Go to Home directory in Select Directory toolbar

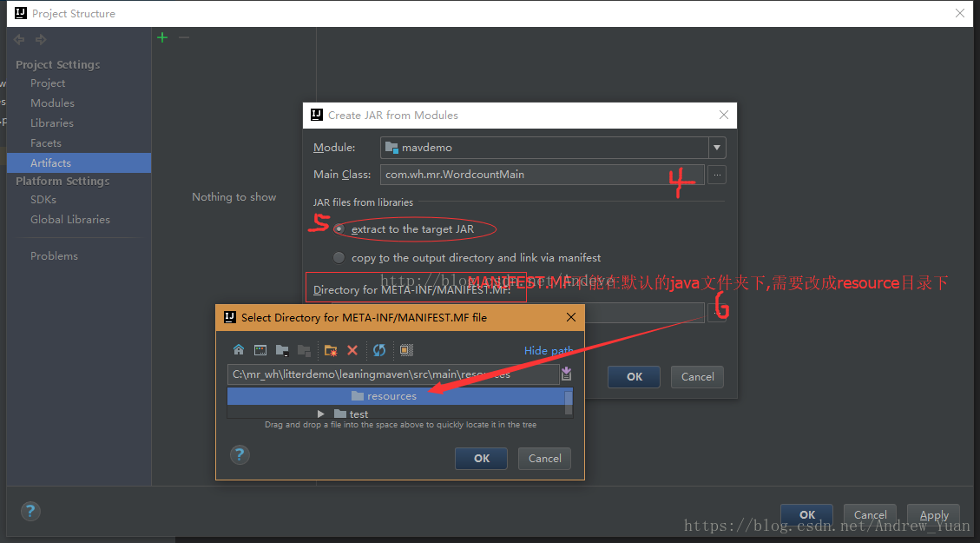pyautogui.click(x=238, y=350)
